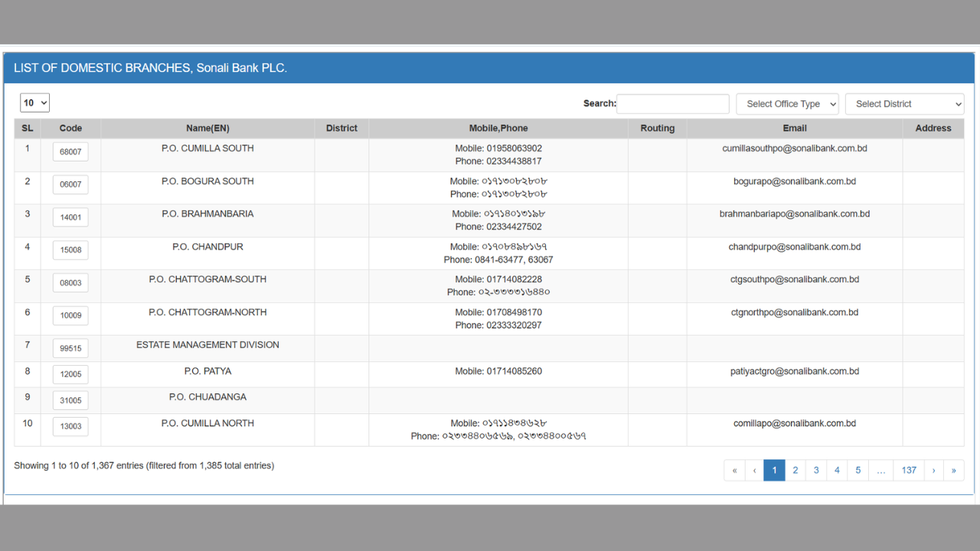Click branch code button 14001
This screenshot has height=551, width=980.
point(70,217)
